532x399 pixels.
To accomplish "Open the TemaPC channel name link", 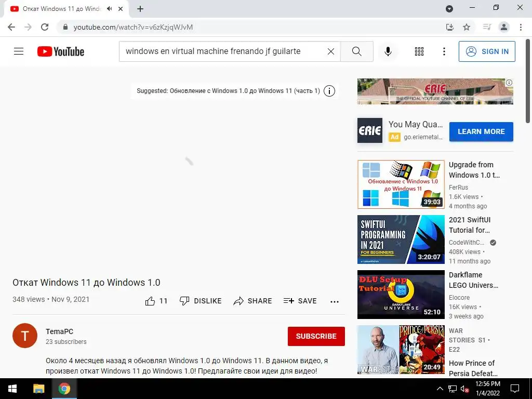I will tap(59, 331).
